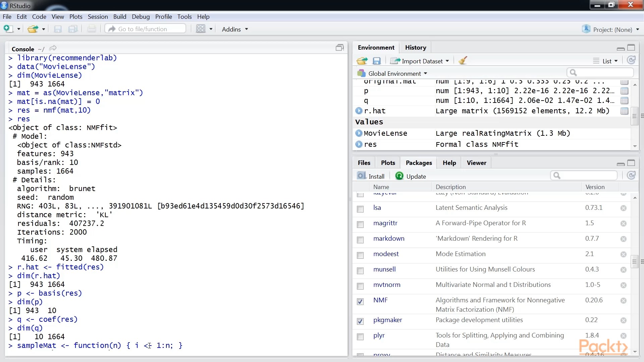Image resolution: width=644 pixels, height=362 pixels.
Task: Check the lsa package checkbox
Action: pos(360,209)
